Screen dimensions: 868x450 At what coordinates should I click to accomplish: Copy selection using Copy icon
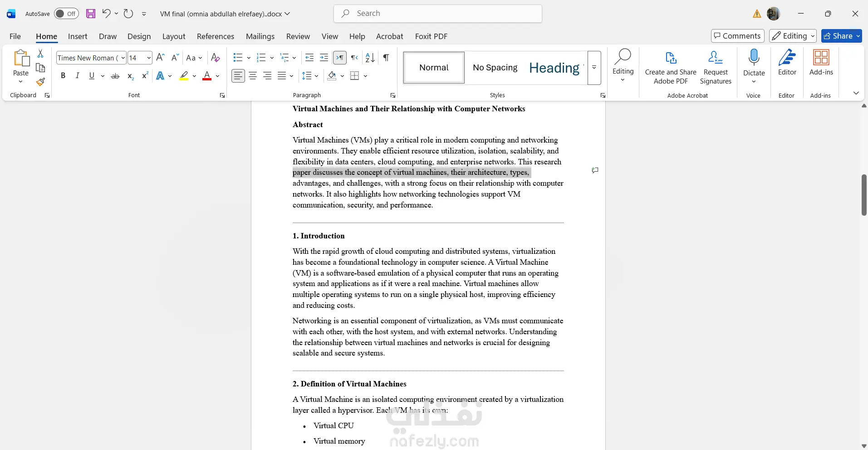(x=40, y=68)
